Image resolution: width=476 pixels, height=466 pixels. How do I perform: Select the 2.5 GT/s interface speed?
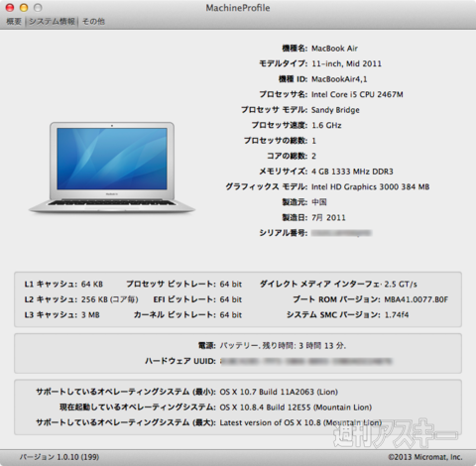tap(401, 285)
